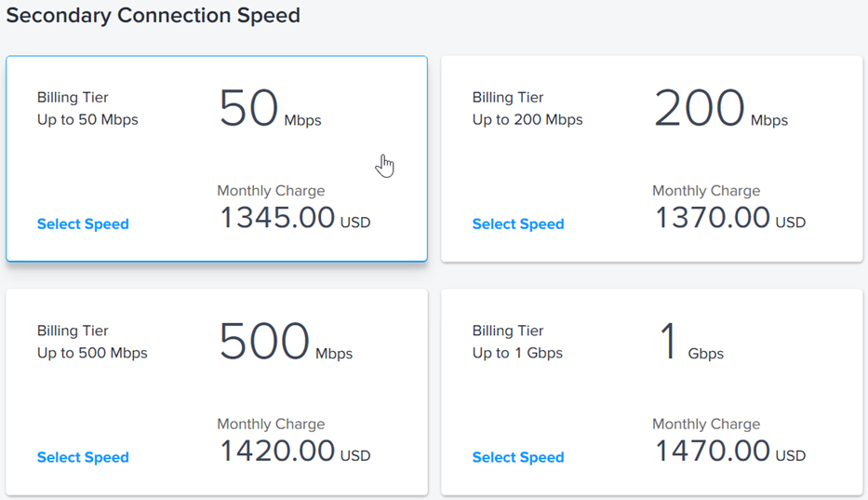Click the 1370.00 USD monthly charge

(x=730, y=217)
